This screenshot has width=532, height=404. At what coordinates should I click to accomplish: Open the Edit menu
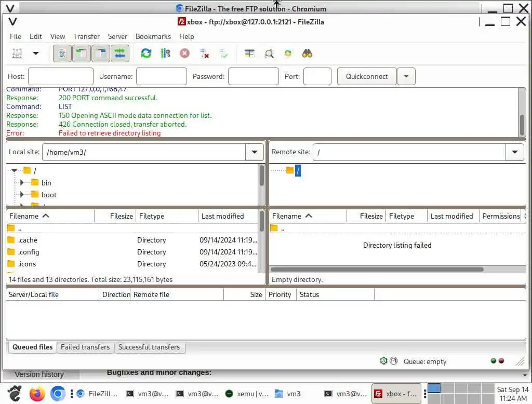pos(36,36)
